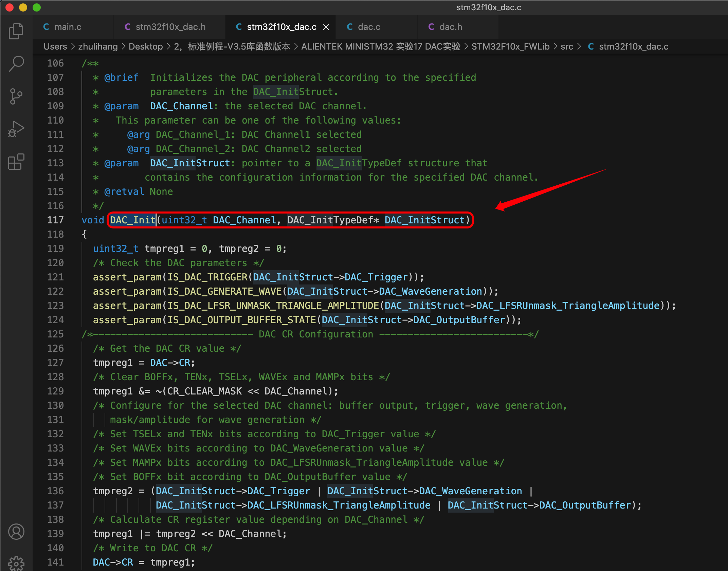Open the Explorer view in activity bar

(x=16, y=31)
